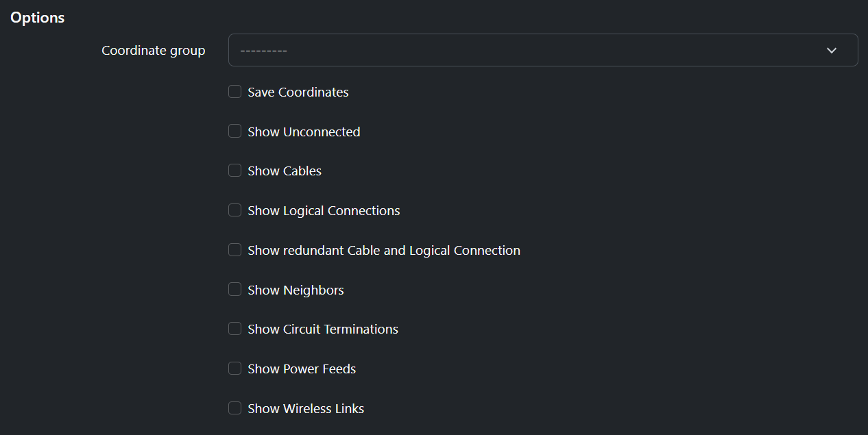The height and width of the screenshot is (435, 868).
Task: Toggle Show Logical Connections on
Action: click(x=234, y=210)
